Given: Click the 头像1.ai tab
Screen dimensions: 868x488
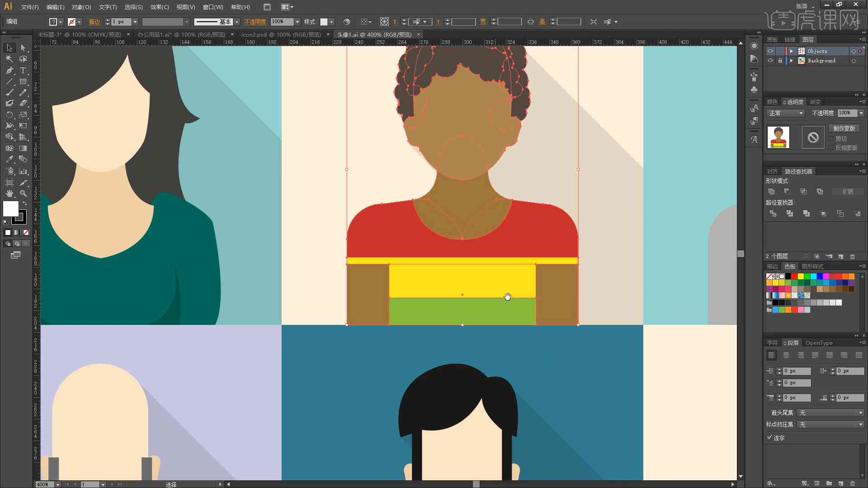Looking at the screenshot, I should [x=373, y=34].
